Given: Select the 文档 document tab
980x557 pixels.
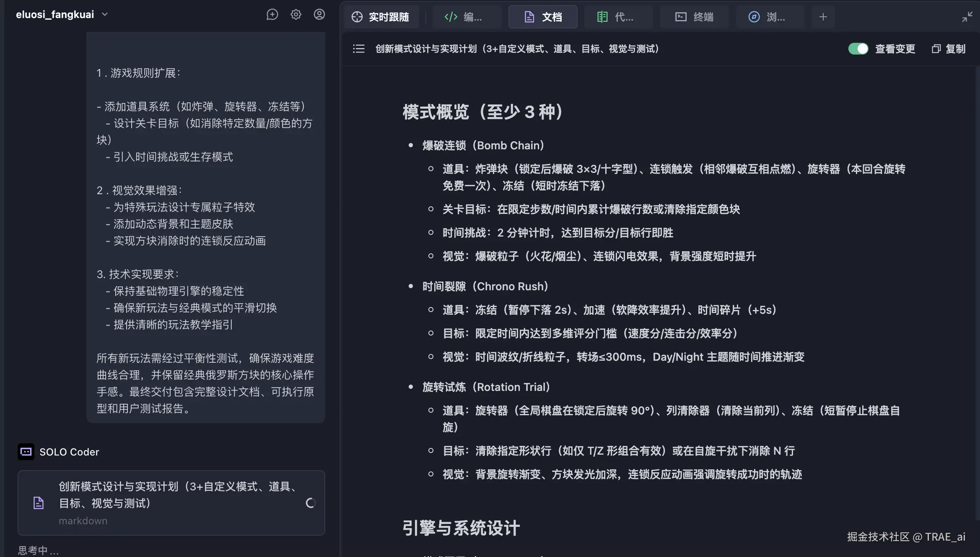Looking at the screenshot, I should tap(543, 17).
